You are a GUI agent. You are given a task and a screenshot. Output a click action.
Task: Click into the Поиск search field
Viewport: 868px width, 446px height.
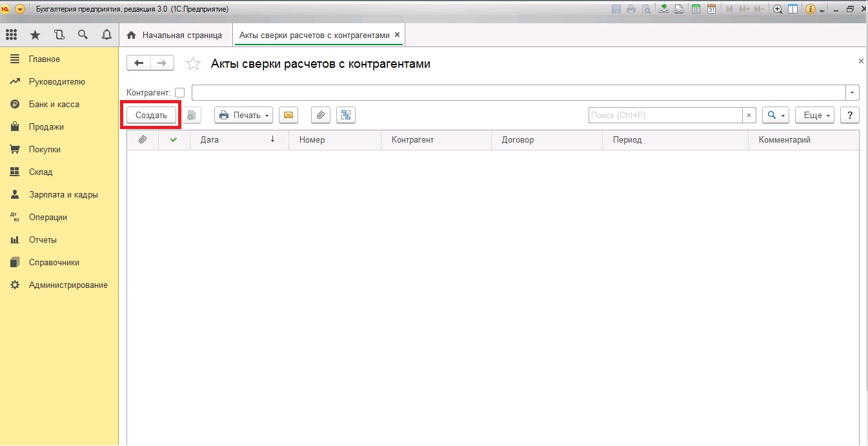click(x=665, y=116)
